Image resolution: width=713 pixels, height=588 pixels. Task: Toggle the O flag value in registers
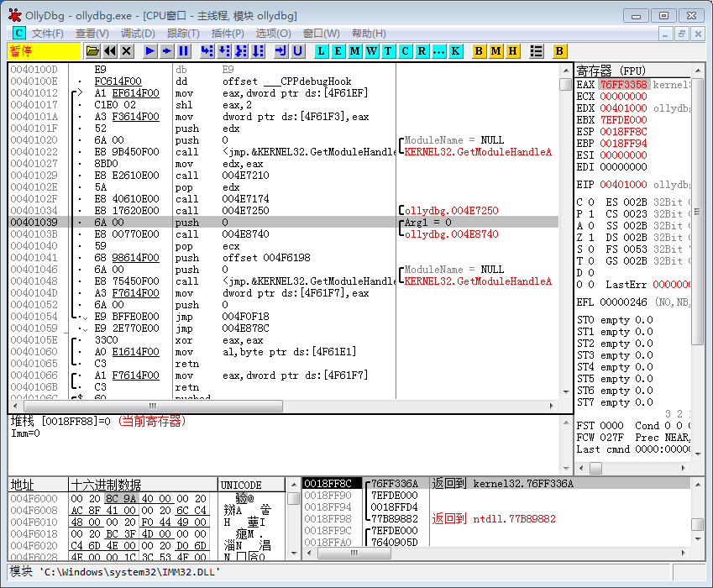[x=591, y=285]
